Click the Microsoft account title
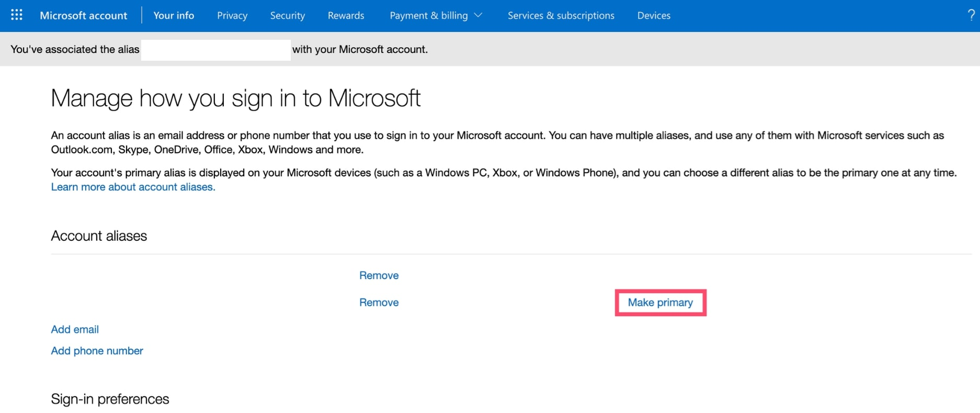The width and height of the screenshot is (980, 413). click(84, 16)
